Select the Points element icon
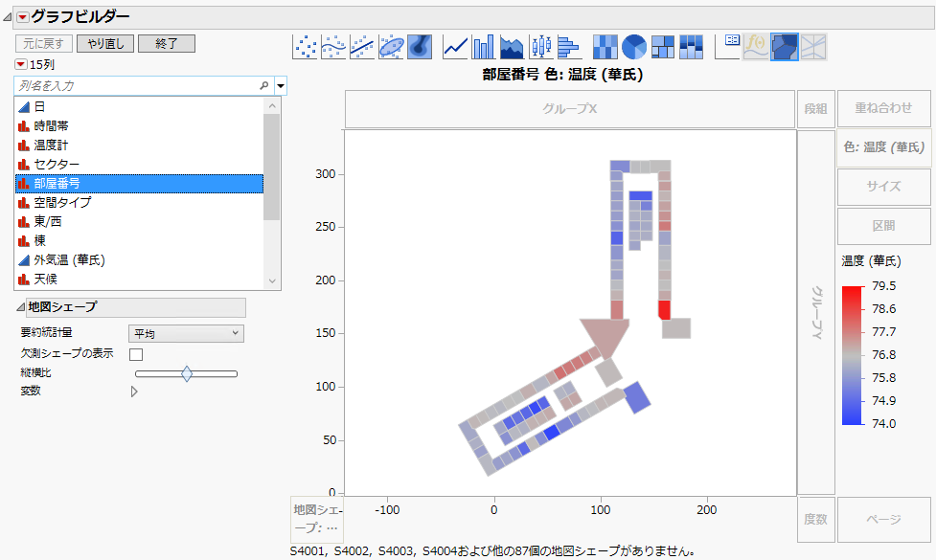Viewport: 936px width, 560px height. pyautogui.click(x=305, y=47)
